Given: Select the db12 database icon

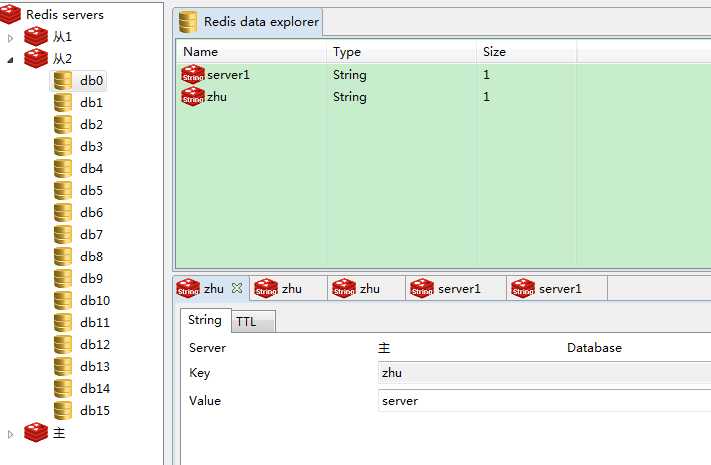Looking at the screenshot, I should click(63, 344).
